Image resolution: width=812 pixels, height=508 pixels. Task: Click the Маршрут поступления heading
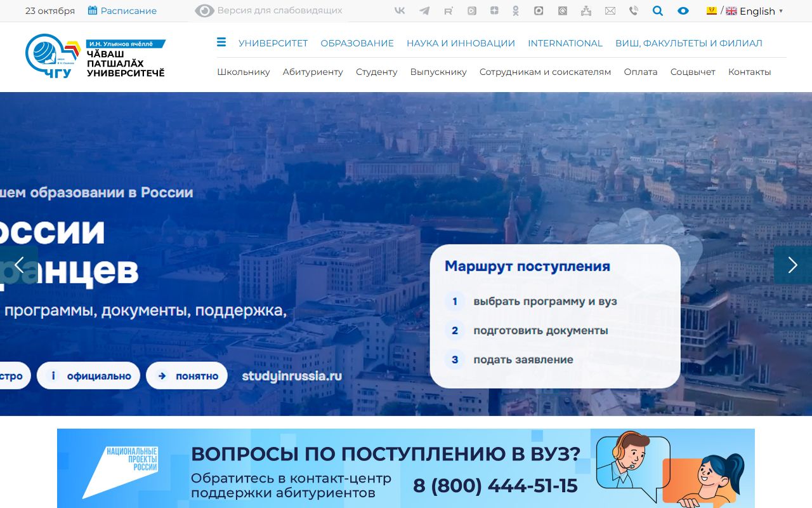point(527,266)
